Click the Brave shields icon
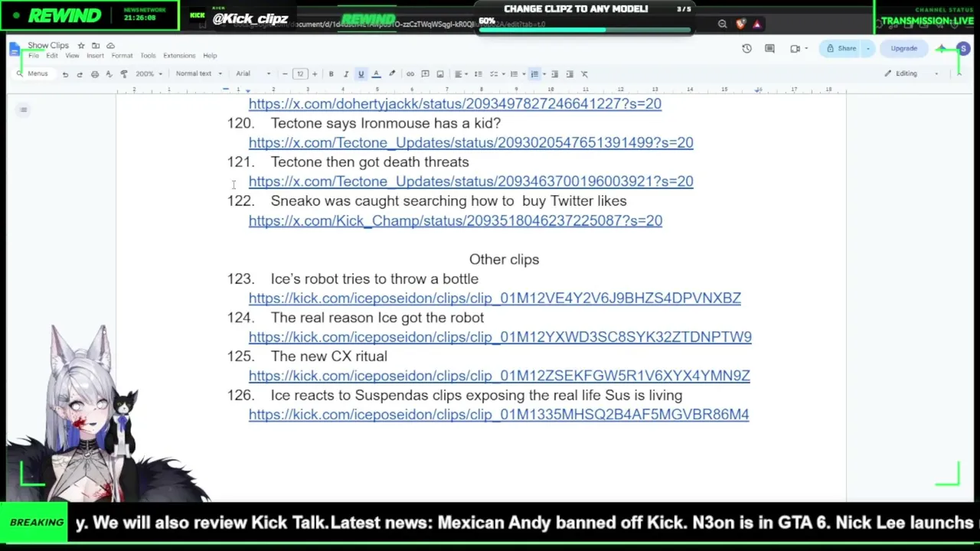The image size is (980, 551). click(x=740, y=24)
